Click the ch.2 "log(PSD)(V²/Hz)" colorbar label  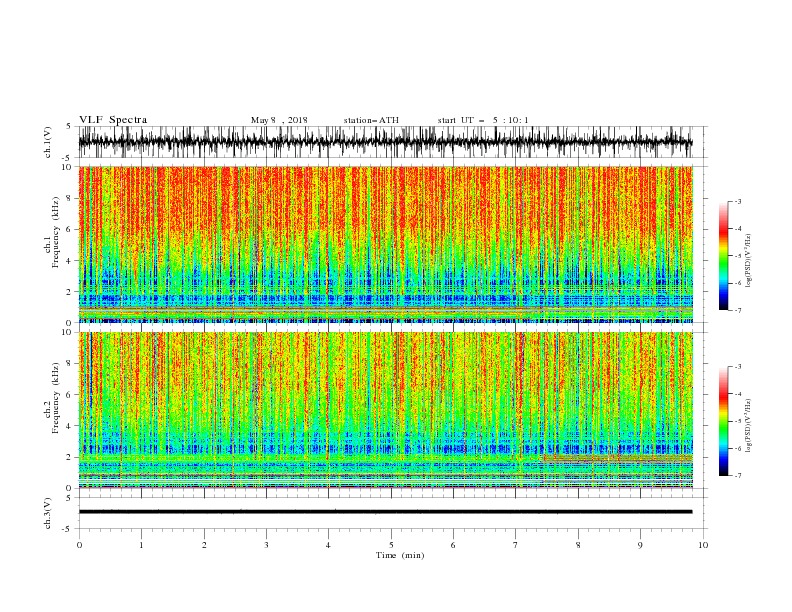(x=748, y=426)
